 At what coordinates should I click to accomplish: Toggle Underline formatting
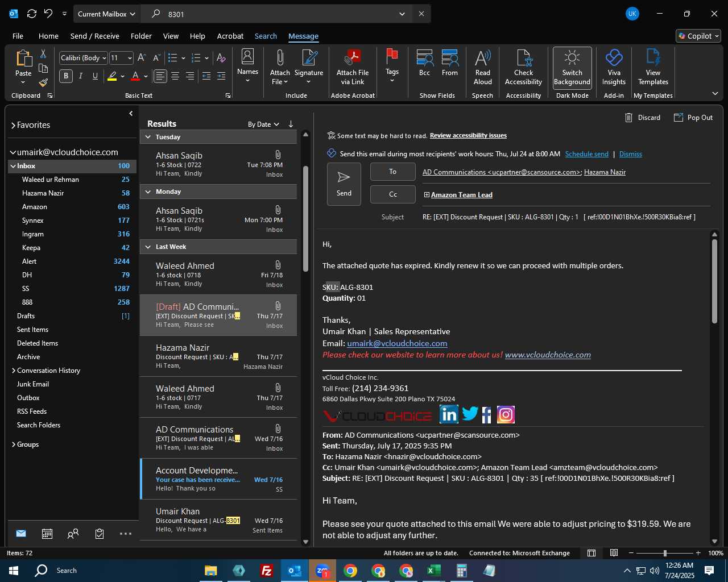coord(95,76)
